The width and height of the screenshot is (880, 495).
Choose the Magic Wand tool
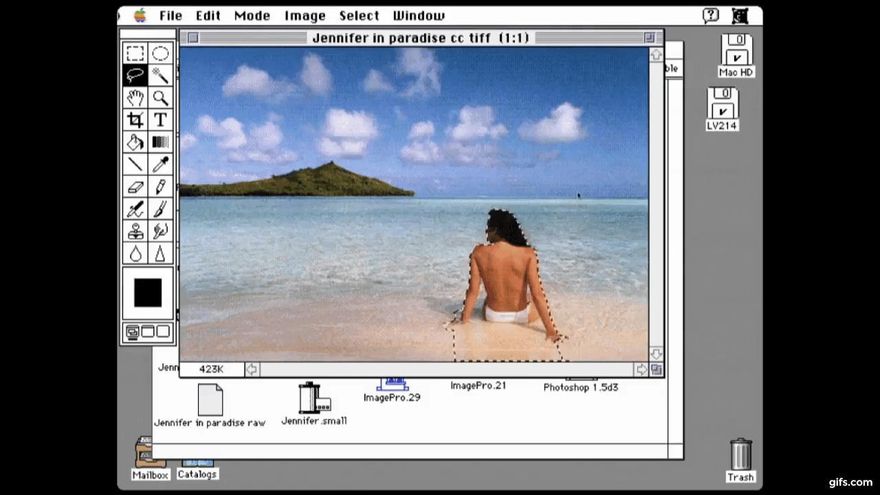[161, 75]
